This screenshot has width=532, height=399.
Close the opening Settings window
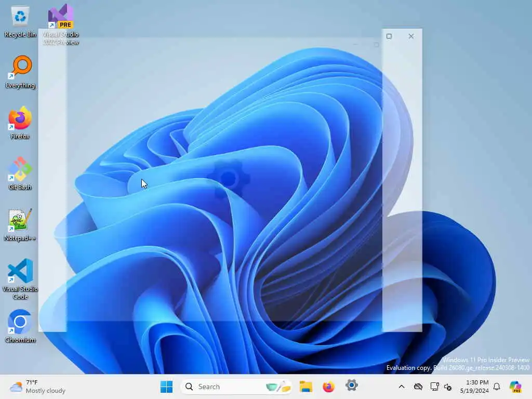(x=411, y=36)
